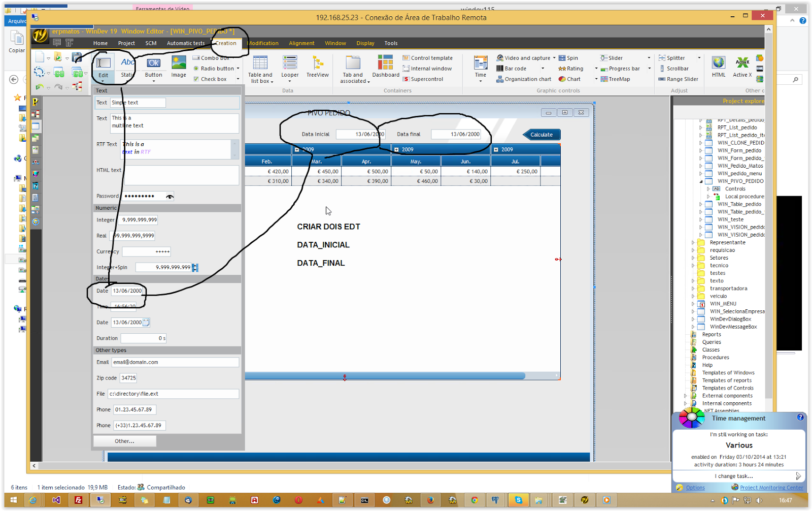The width and height of the screenshot is (812, 511).
Task: Click the Data Inicial date field
Action: click(360, 134)
